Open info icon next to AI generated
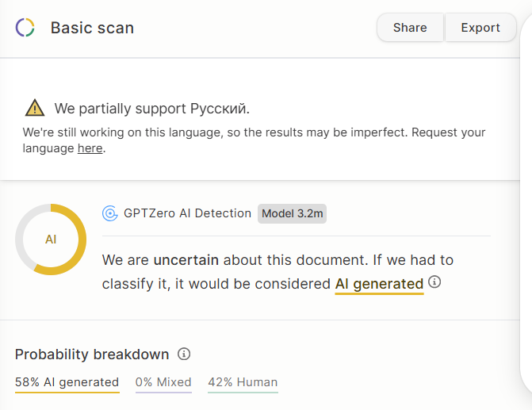The height and width of the screenshot is (410, 532). (x=434, y=282)
